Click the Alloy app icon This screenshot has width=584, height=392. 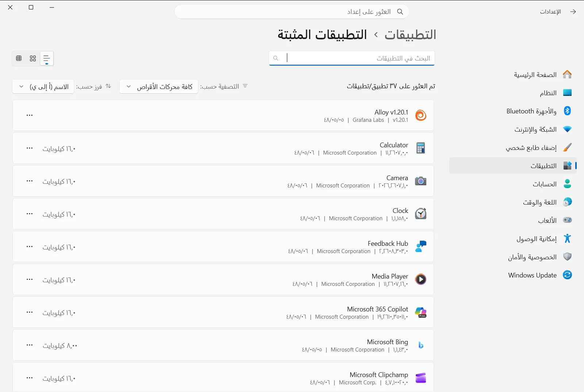[421, 115]
